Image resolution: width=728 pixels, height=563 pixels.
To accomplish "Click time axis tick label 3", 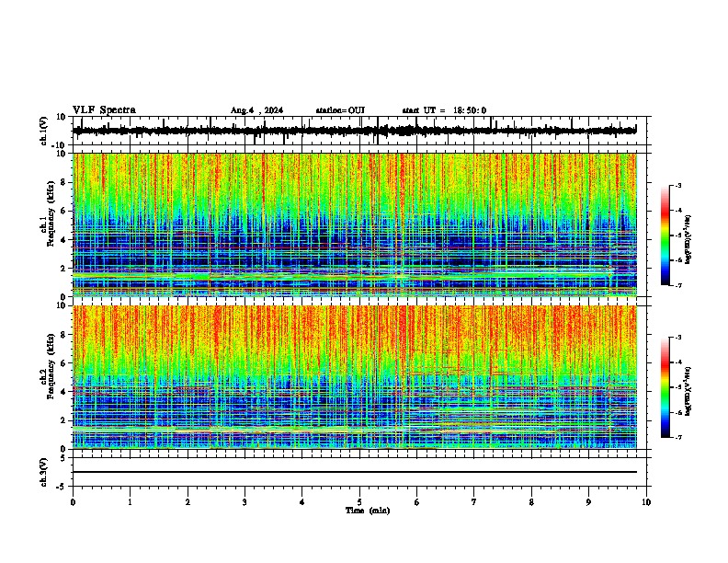I will (x=245, y=502).
